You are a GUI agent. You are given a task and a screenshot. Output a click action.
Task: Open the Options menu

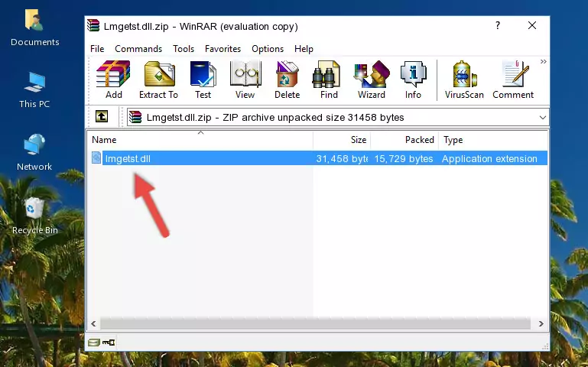268,49
